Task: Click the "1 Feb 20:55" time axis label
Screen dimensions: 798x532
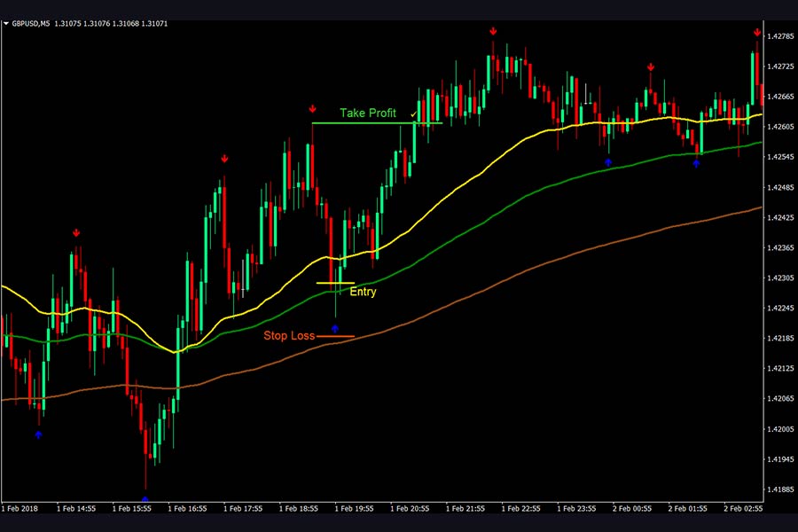Action: tap(409, 509)
